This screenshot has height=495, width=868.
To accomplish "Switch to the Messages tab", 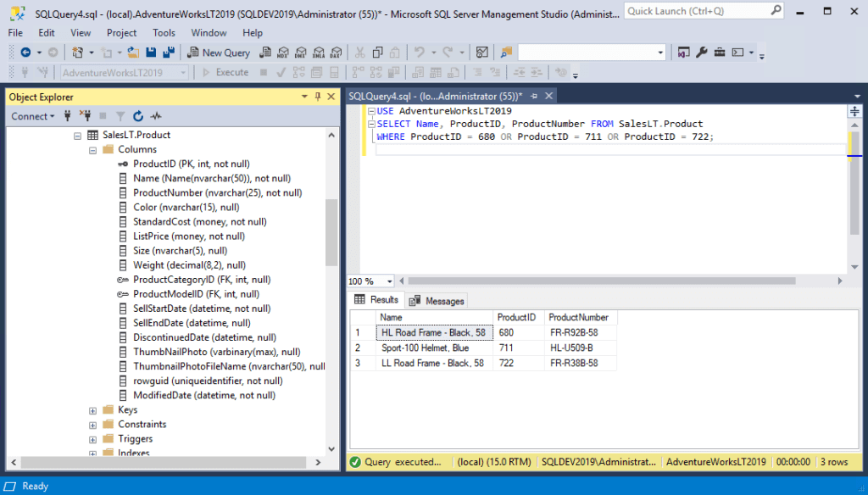I will pos(437,301).
